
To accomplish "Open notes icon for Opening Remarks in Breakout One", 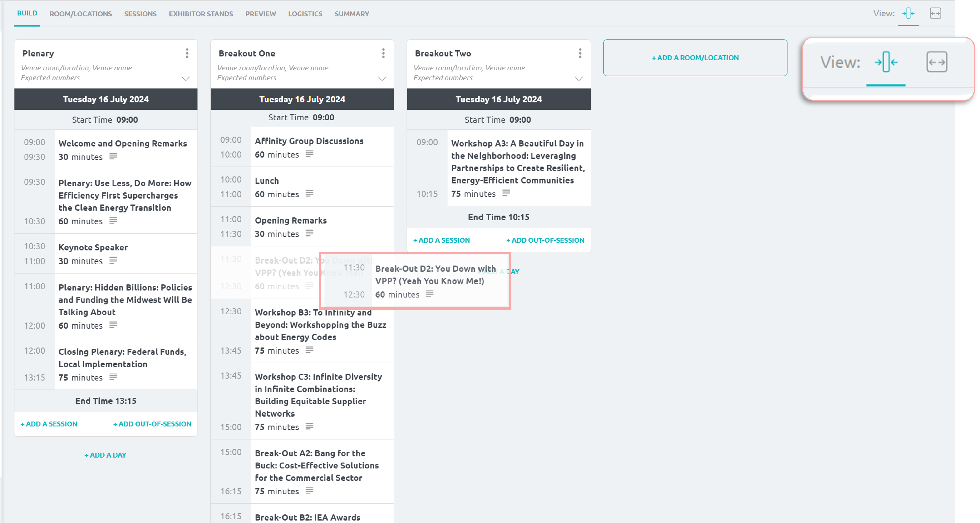I will pyautogui.click(x=309, y=233).
